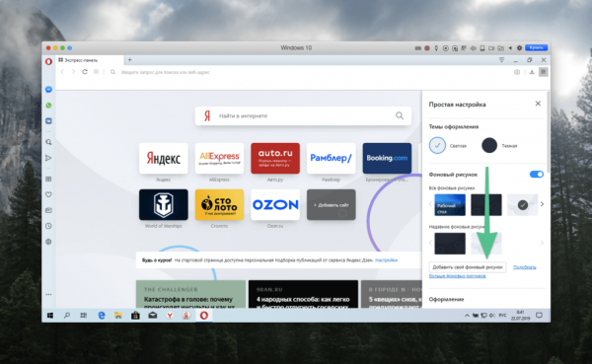Collapse Parallels toolbar icons with the arrow
The height and width of the screenshot is (364, 592).
coord(510,48)
